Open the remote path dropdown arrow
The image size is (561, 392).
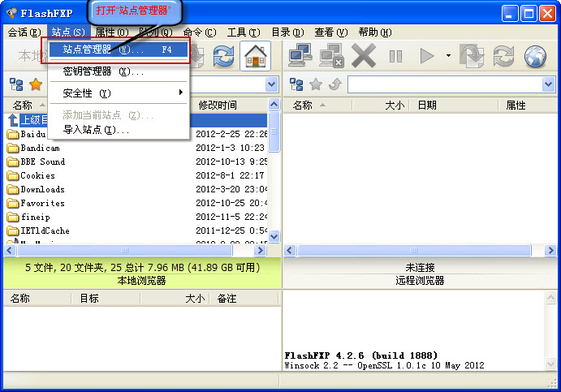point(547,84)
